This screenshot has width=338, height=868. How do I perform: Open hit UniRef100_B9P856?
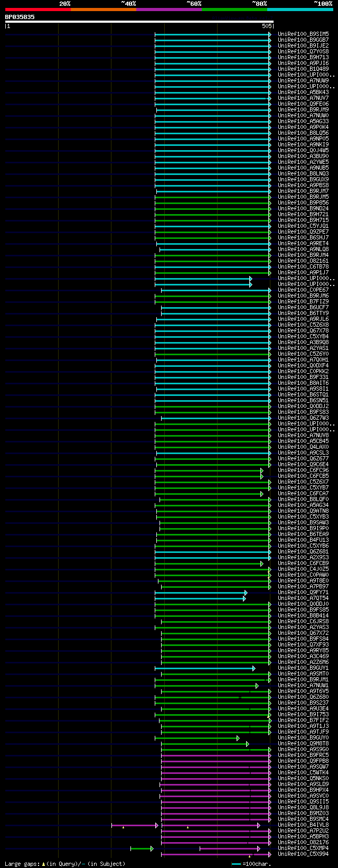303,202
